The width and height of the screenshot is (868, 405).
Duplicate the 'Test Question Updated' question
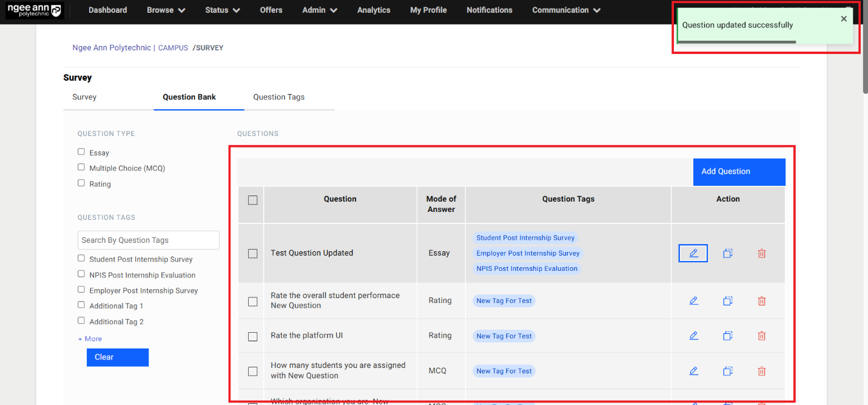point(728,253)
